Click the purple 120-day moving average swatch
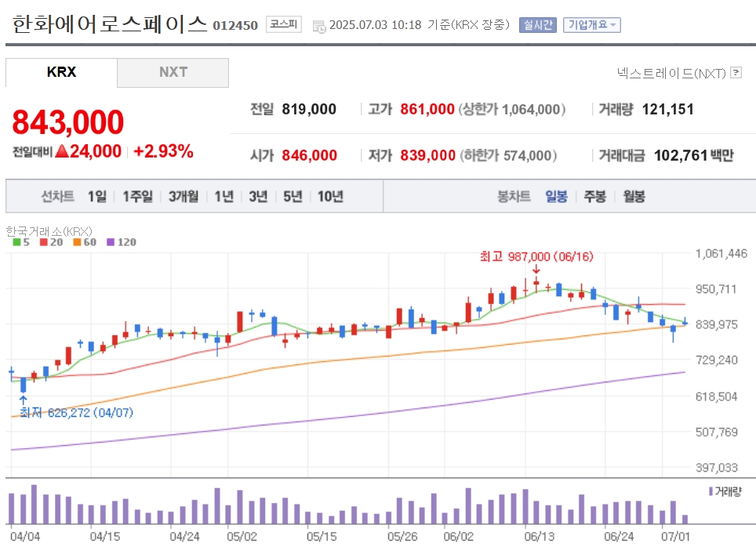 (x=111, y=242)
